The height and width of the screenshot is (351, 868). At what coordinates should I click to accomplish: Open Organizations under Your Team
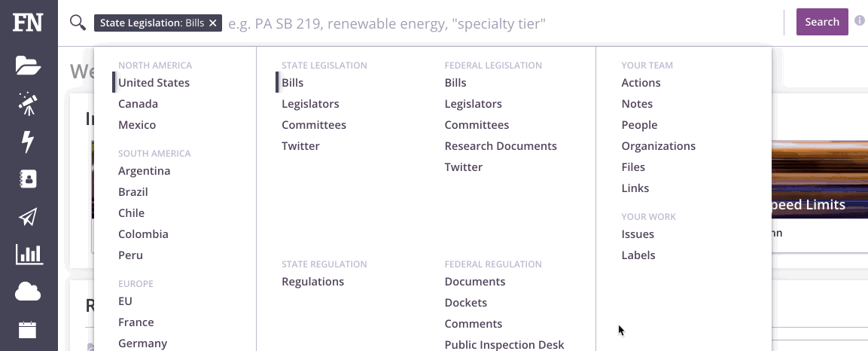[658, 146]
